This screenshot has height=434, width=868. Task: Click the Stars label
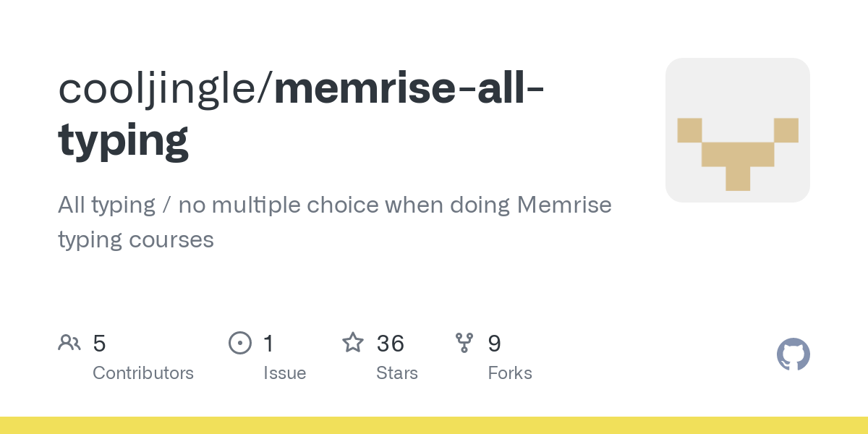coord(397,373)
